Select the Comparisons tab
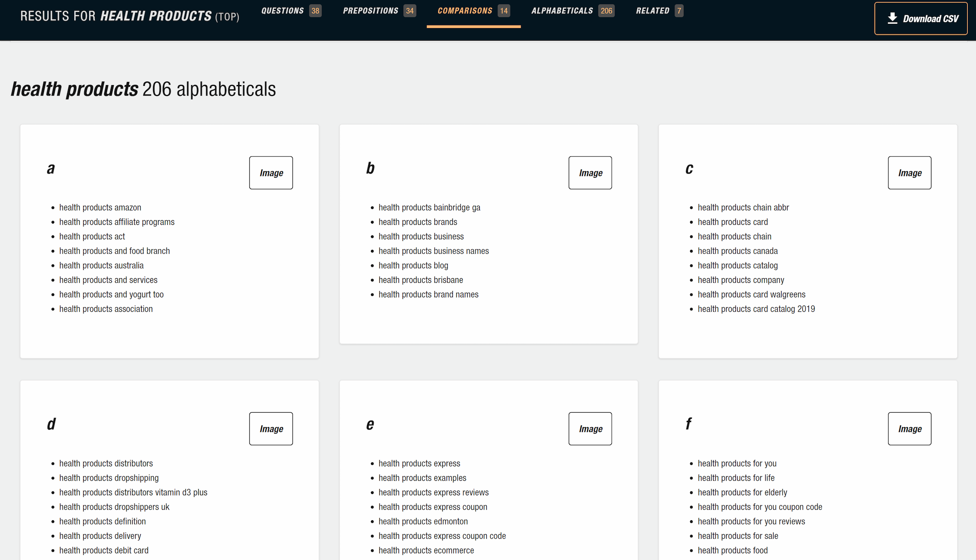 [x=473, y=11]
